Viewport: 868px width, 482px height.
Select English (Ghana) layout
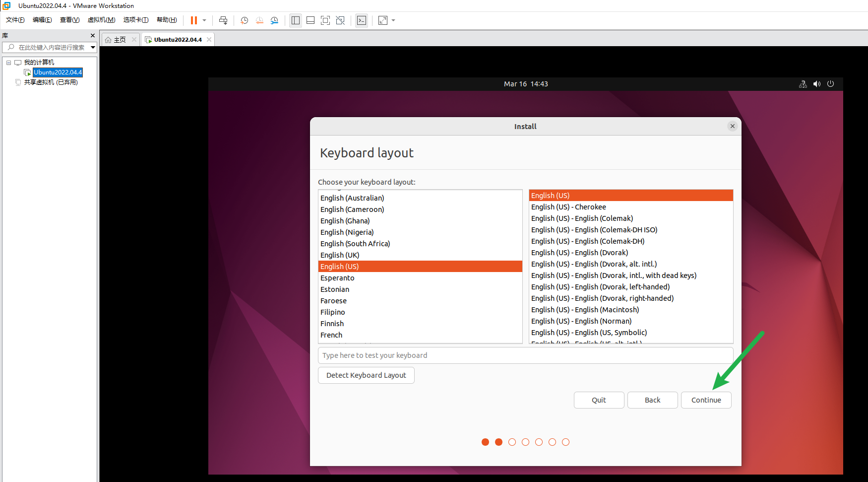tap(420, 221)
